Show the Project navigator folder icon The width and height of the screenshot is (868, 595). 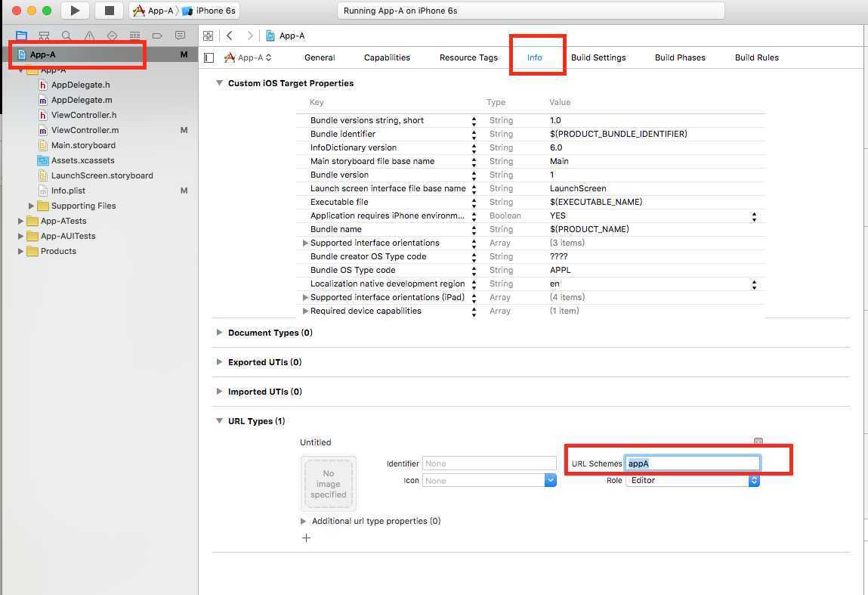click(22, 36)
